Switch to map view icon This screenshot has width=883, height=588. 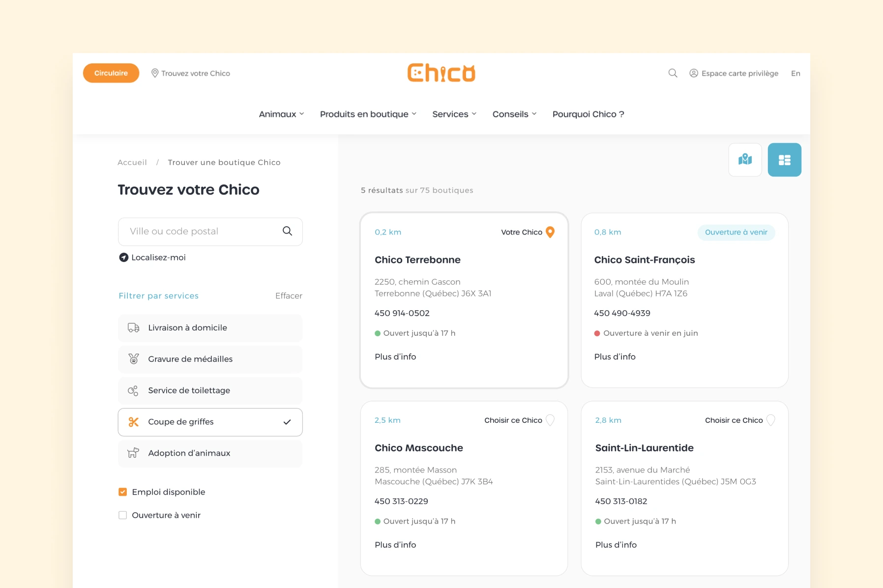tap(745, 160)
